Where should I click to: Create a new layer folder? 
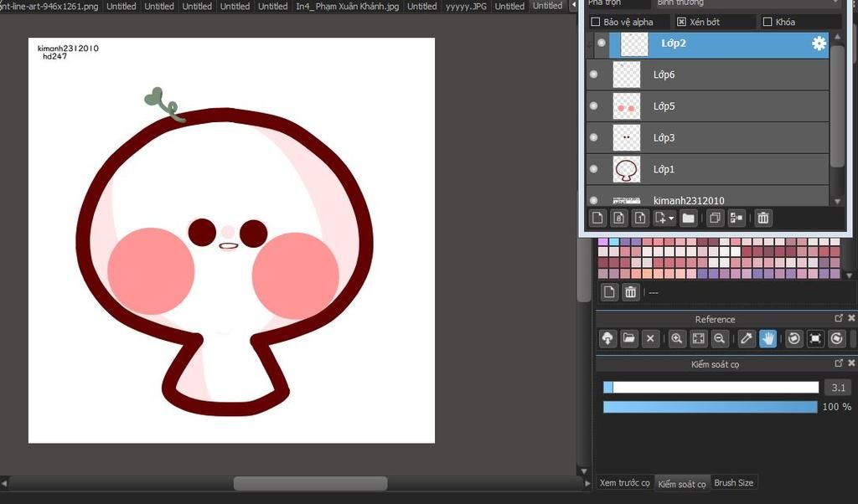point(688,219)
